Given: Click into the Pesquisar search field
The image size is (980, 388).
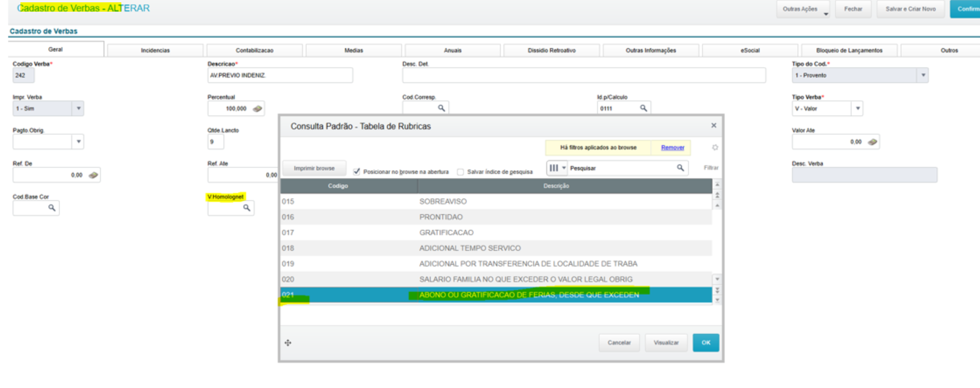Looking at the screenshot, I should pos(621,168).
